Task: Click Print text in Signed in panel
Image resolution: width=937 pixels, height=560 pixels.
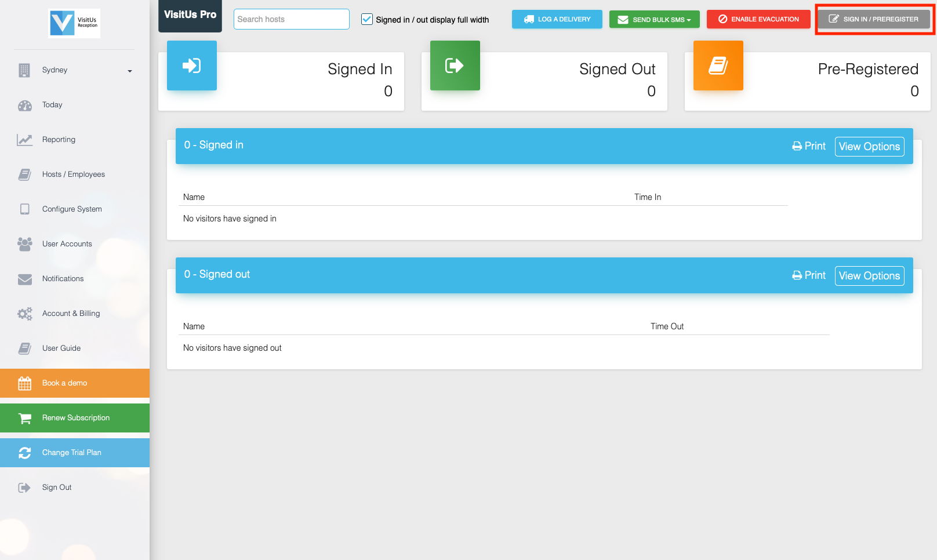Action: [x=815, y=146]
